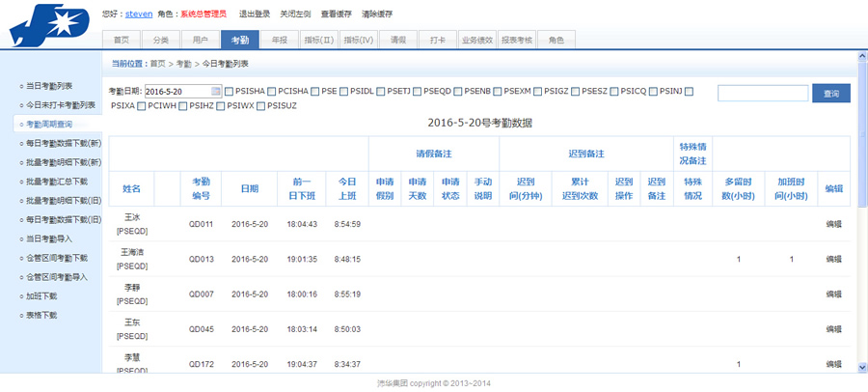The image size is (868, 392).
Task: Open 仓管区间考勤导入 in the sidebar
Action: point(57,277)
